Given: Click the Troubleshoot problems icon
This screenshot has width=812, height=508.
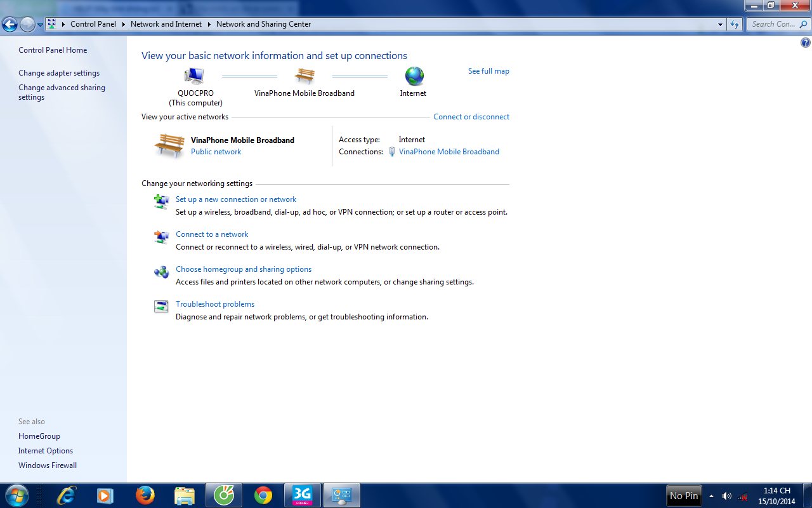Looking at the screenshot, I should (162, 307).
